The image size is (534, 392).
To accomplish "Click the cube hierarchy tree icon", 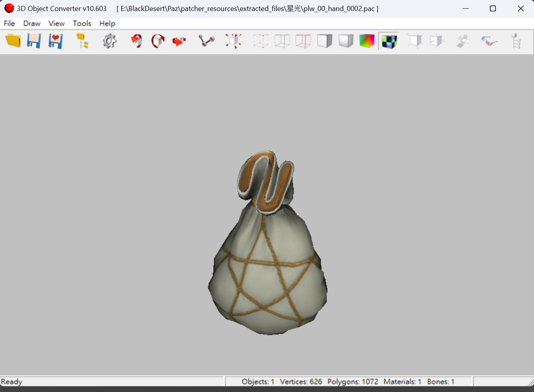I will pos(516,40).
